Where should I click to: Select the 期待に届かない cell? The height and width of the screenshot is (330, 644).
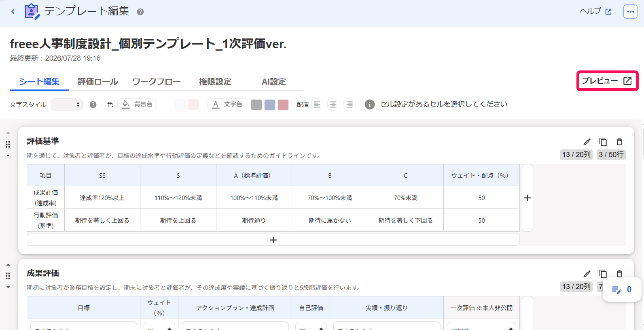click(x=330, y=220)
